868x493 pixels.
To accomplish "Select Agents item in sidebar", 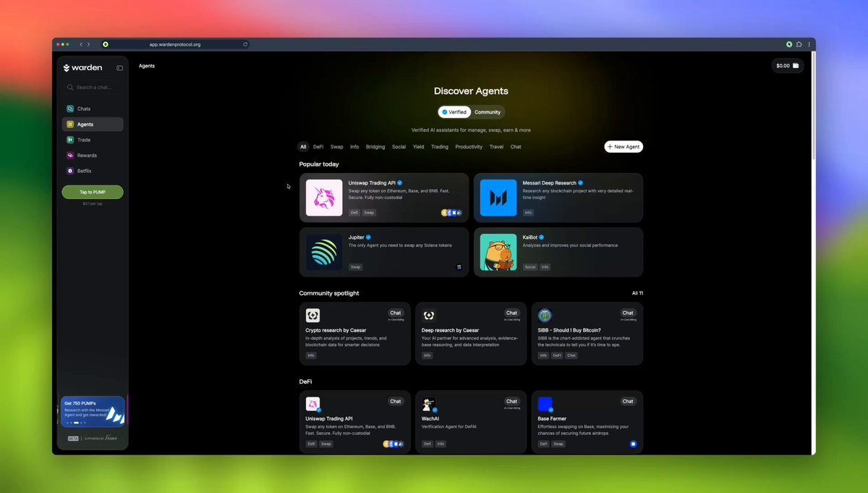I will coord(93,125).
